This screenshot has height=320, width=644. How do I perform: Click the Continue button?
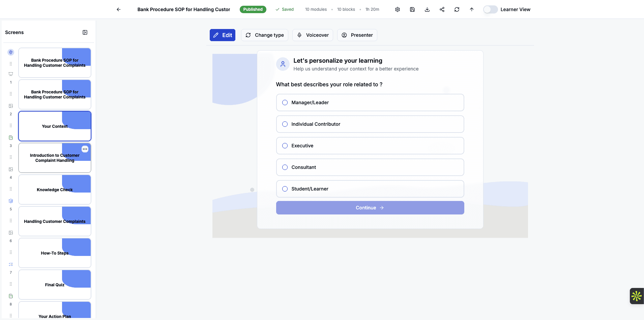[370, 208]
